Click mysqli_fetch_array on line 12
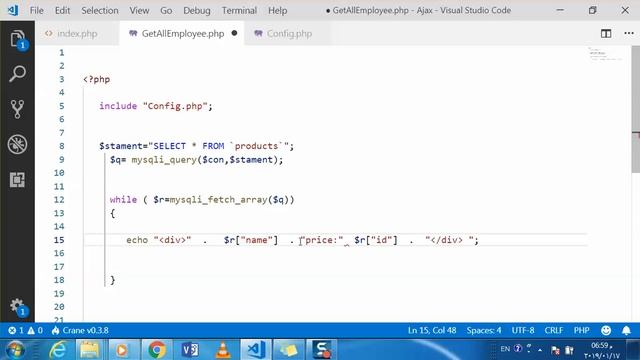640x360 pixels. point(218,200)
